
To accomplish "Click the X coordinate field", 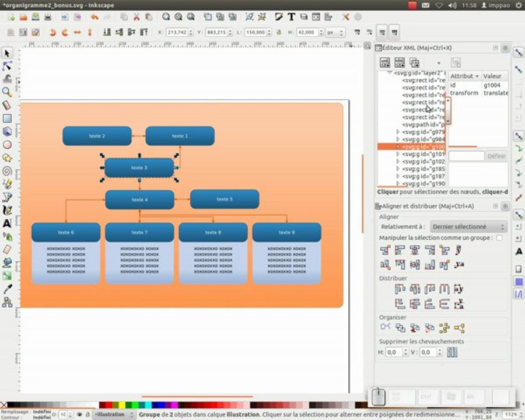I will 177,33.
